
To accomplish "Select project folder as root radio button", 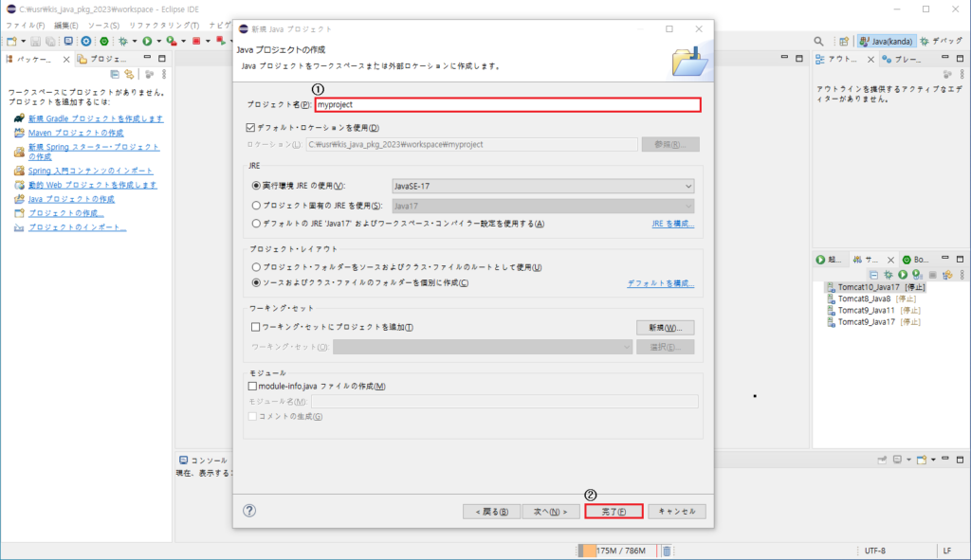I will point(256,267).
